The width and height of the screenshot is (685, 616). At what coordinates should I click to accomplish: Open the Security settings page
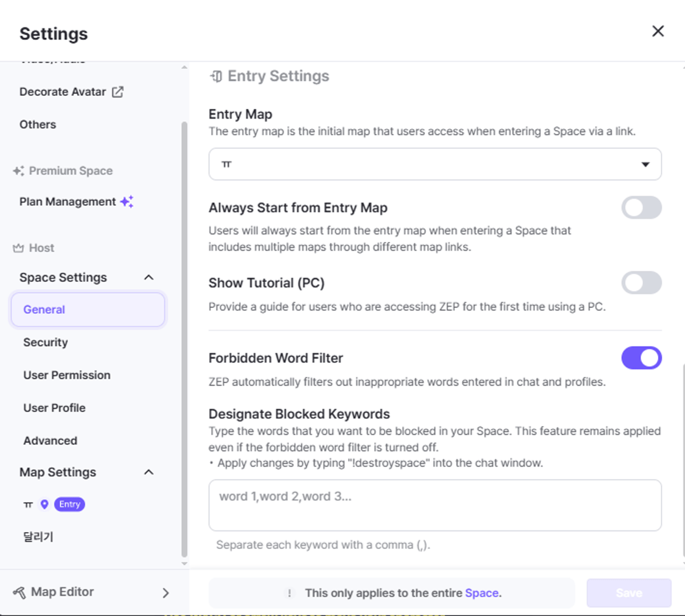pos(46,342)
